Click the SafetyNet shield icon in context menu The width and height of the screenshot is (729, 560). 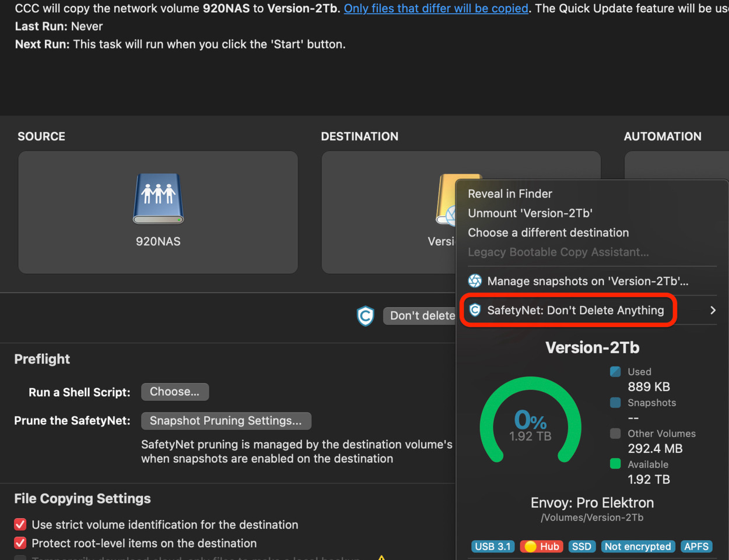[x=475, y=310]
